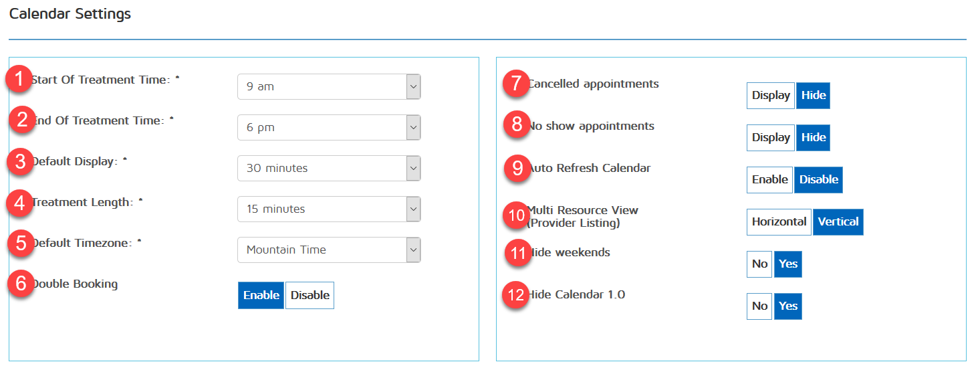
Task: Open the Default Display dropdown
Action: (x=329, y=168)
